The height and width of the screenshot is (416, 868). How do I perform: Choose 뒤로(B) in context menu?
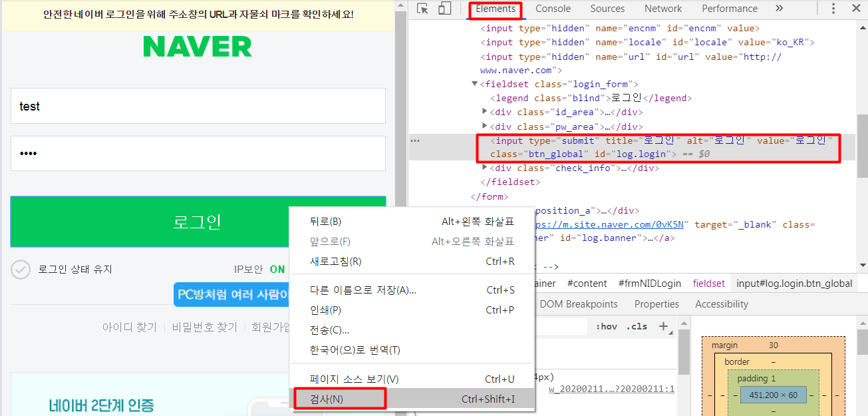[412, 222]
